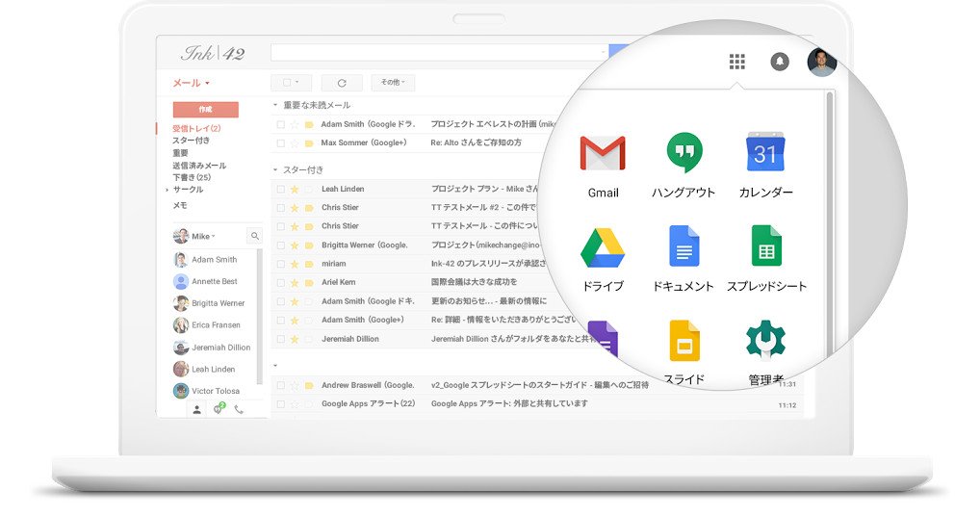Viewport: 980px width, 516px height.
Task: Unstar the Leah Linden message
Action: coord(295,189)
